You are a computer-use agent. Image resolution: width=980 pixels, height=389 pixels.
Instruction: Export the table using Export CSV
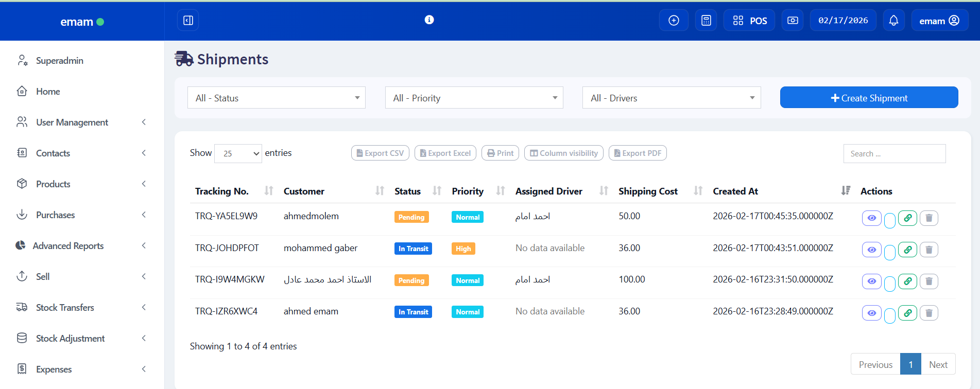pyautogui.click(x=380, y=153)
